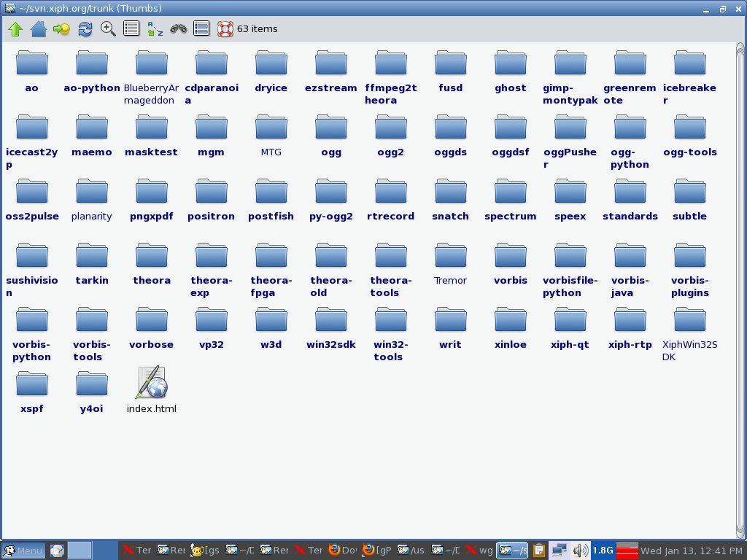Open the speex folder
This screenshot has width=747, height=560.
point(570,200)
